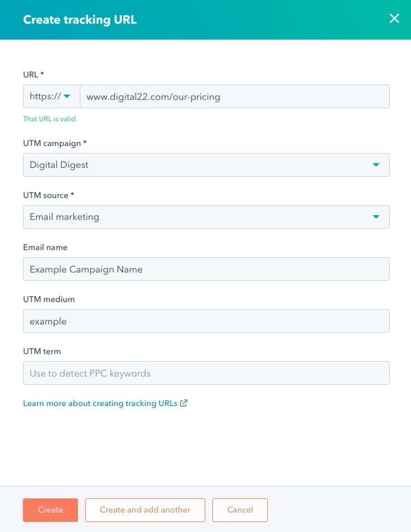Click the Create tracking URL dialog title
This screenshot has height=532, width=411.
tap(79, 19)
